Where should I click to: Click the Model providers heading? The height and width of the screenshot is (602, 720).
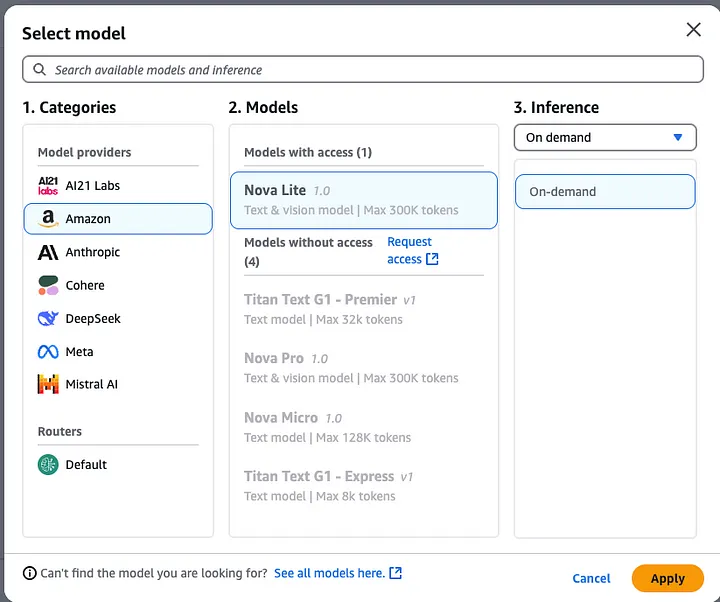coord(84,152)
